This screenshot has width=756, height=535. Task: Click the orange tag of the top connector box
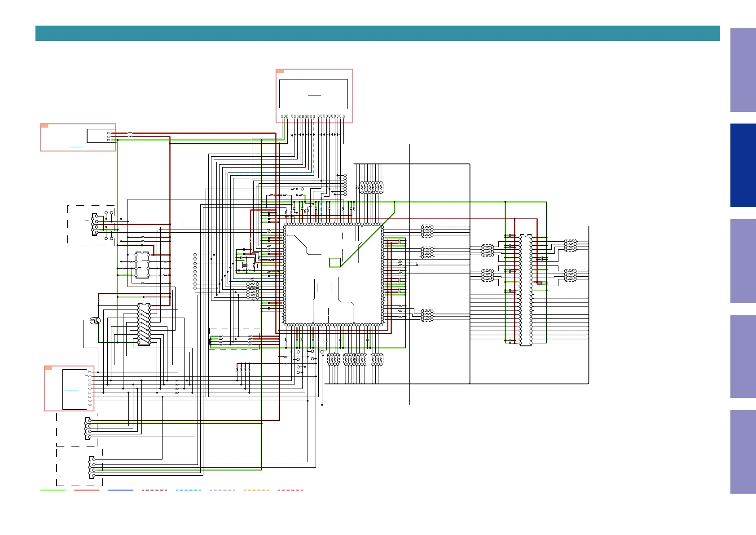[280, 71]
